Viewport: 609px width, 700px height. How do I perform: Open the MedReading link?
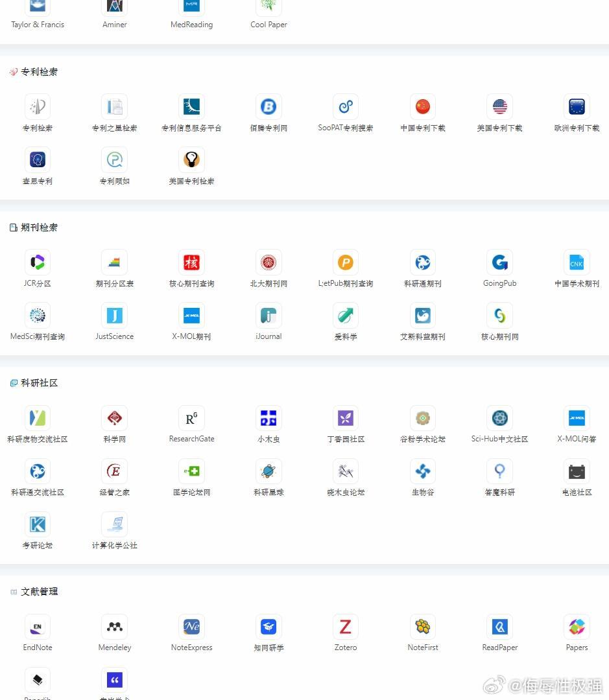pyautogui.click(x=192, y=25)
